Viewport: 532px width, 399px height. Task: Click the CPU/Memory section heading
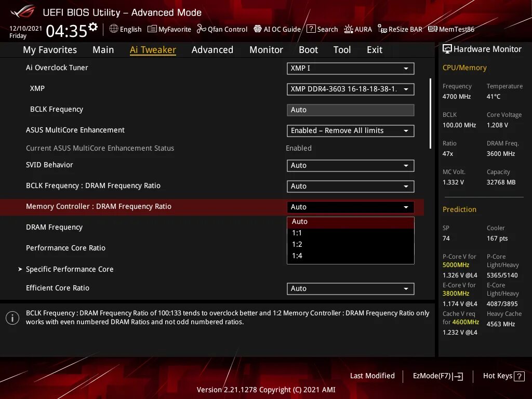click(464, 68)
